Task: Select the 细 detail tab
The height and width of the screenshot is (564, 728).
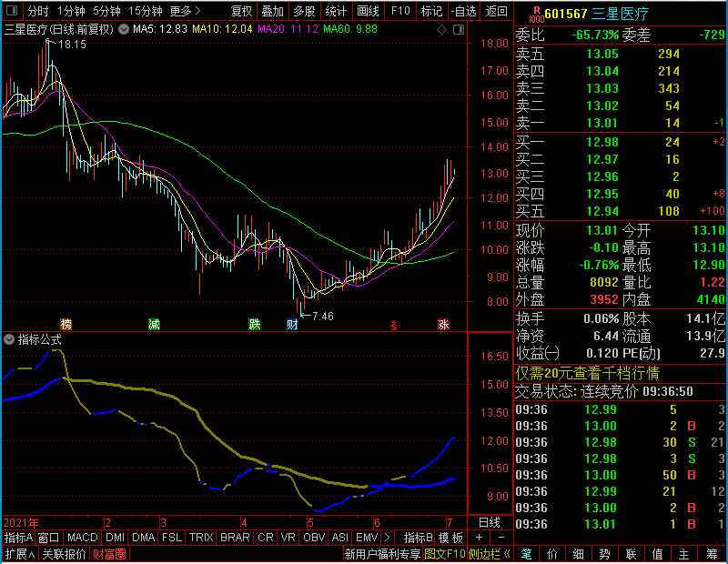Action: 578,554
